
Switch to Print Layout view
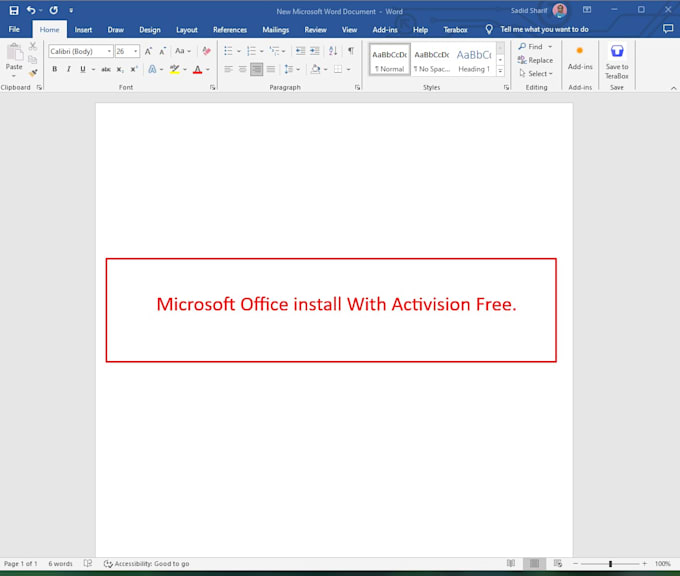534,563
